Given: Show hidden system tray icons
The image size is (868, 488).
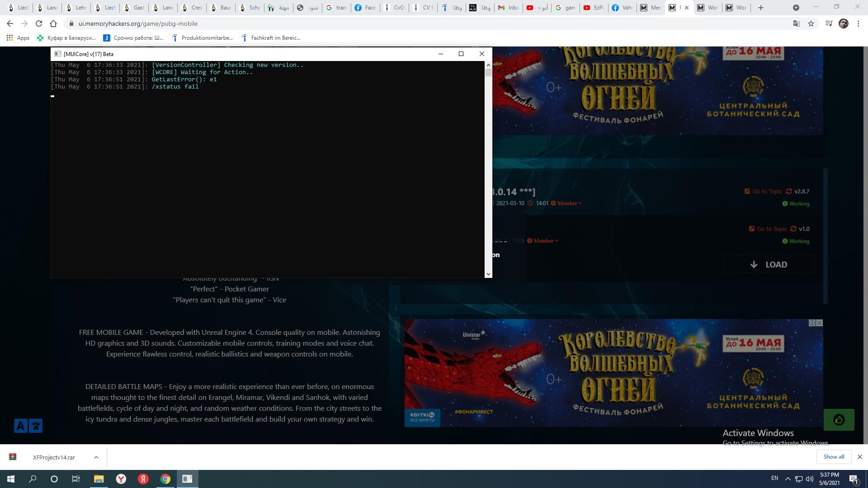Looking at the screenshot, I should point(788,479).
